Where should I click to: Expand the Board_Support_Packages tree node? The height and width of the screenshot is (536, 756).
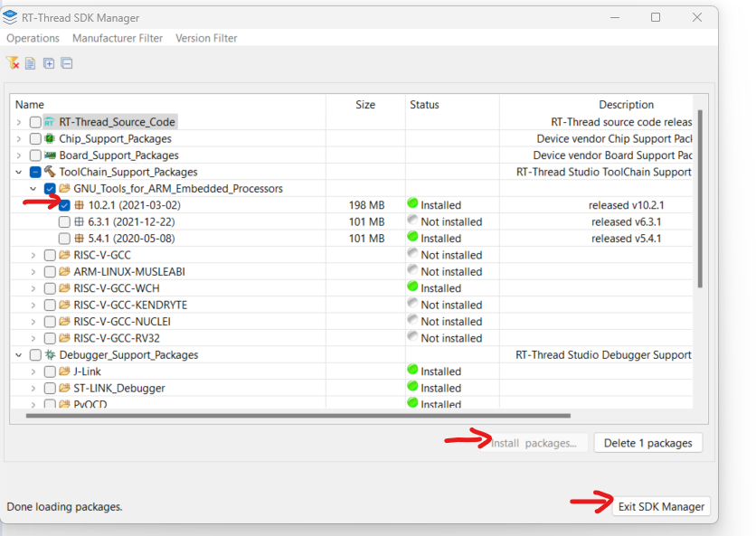tap(19, 155)
